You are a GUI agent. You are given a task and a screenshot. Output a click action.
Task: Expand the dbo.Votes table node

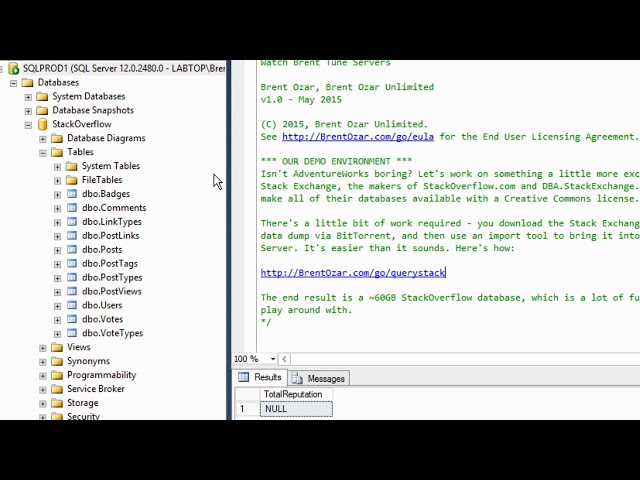coord(58,320)
